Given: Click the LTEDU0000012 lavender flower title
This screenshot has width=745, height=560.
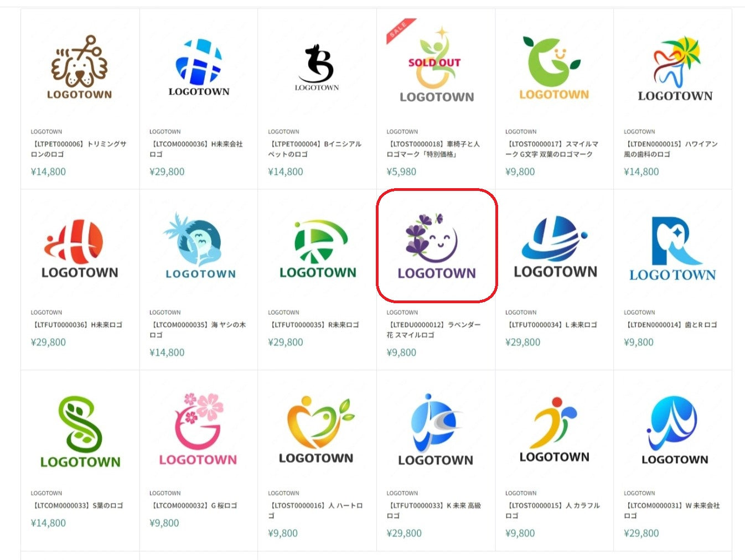Looking at the screenshot, I should click(433, 330).
